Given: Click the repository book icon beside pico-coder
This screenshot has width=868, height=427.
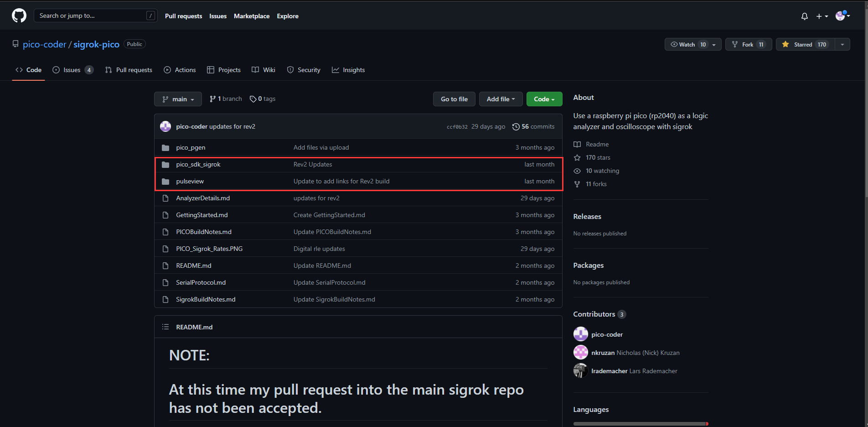Looking at the screenshot, I should coord(15,44).
